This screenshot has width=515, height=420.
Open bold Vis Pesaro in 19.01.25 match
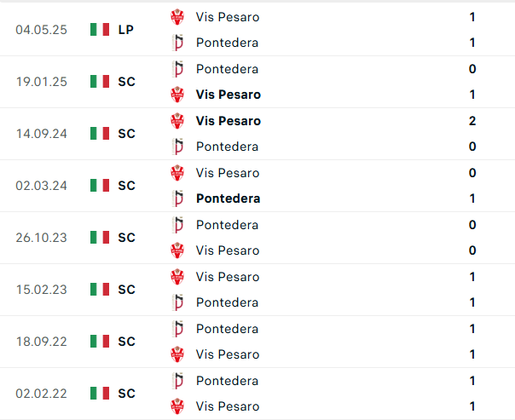(x=228, y=95)
